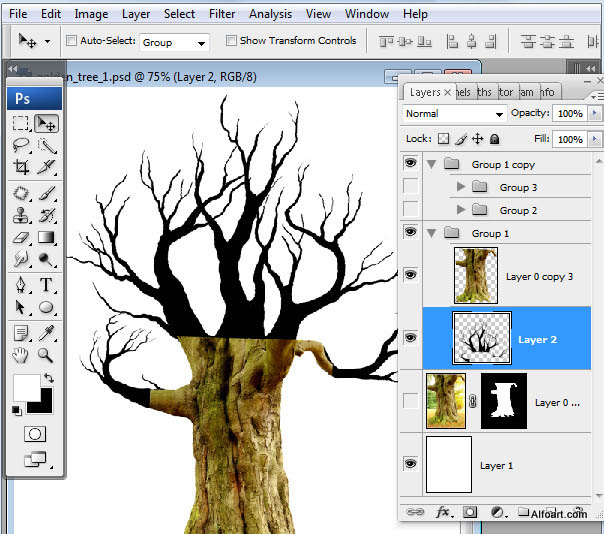Enable the Auto-Select checkbox
604x534 pixels.
pyautogui.click(x=71, y=41)
